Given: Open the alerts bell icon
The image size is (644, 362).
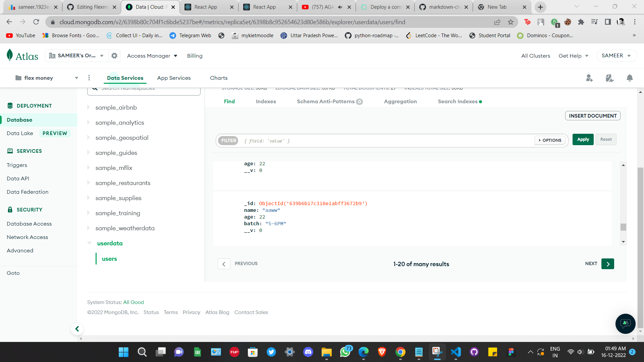Looking at the screenshot, I should [630, 78].
